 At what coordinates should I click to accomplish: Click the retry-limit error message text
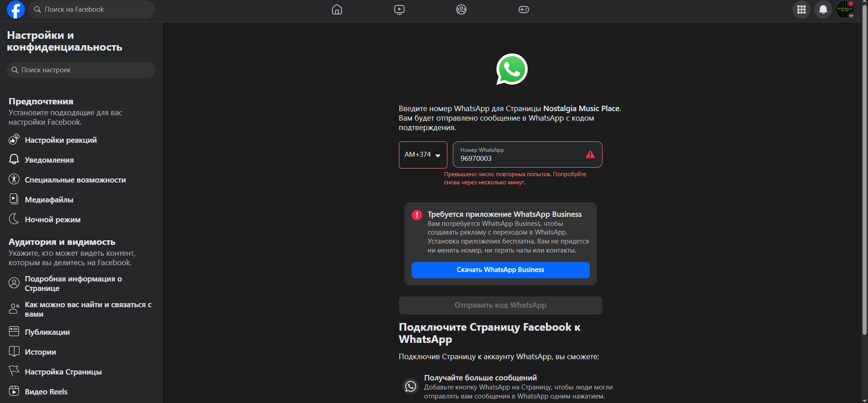[x=515, y=178]
